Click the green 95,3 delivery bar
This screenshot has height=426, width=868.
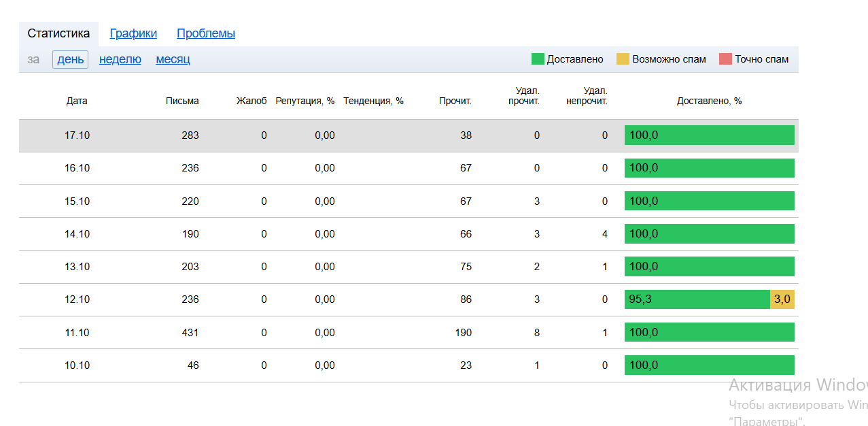coord(697,299)
